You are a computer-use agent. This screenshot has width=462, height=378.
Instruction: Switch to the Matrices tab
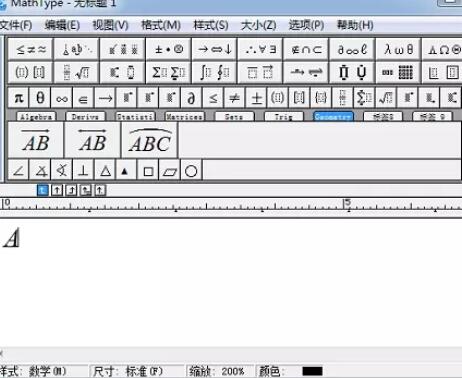click(x=185, y=116)
